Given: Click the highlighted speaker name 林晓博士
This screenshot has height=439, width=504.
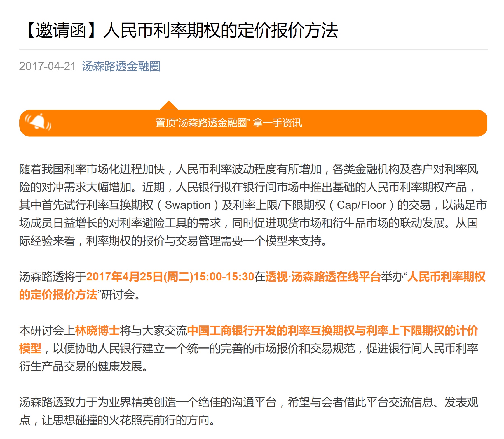Looking at the screenshot, I should pyautogui.click(x=97, y=331).
